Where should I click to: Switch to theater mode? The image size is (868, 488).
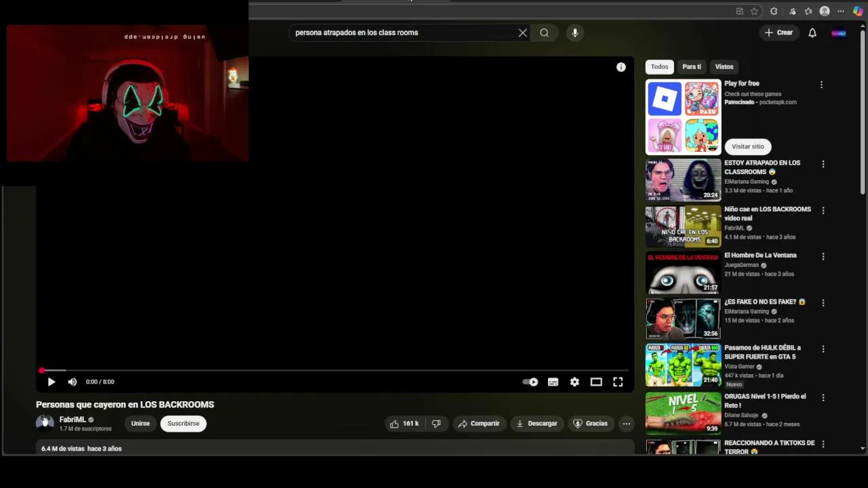point(596,382)
